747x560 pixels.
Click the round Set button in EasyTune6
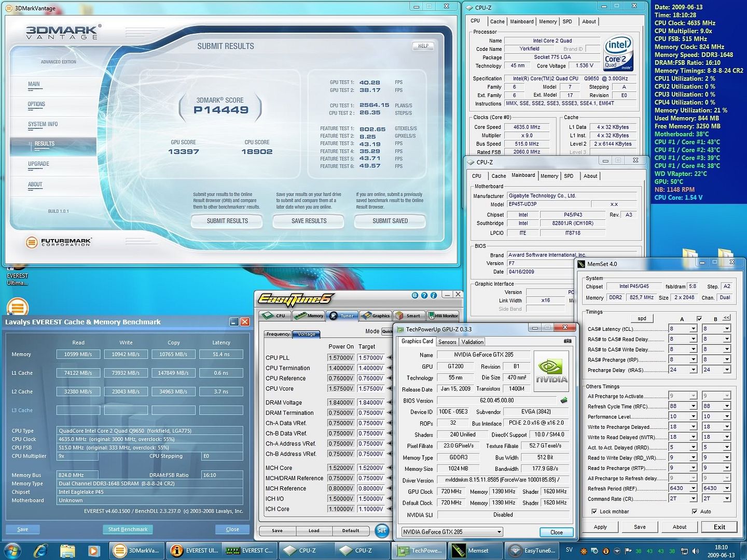(x=381, y=530)
